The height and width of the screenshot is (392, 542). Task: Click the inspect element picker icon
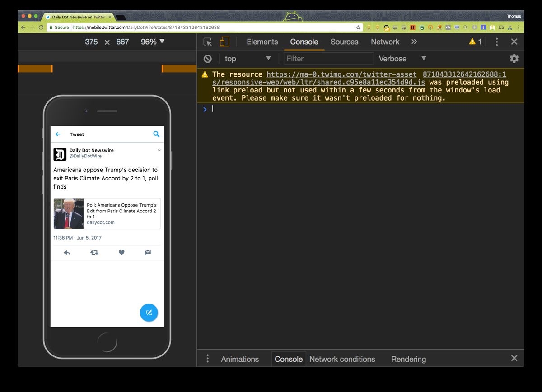click(208, 42)
